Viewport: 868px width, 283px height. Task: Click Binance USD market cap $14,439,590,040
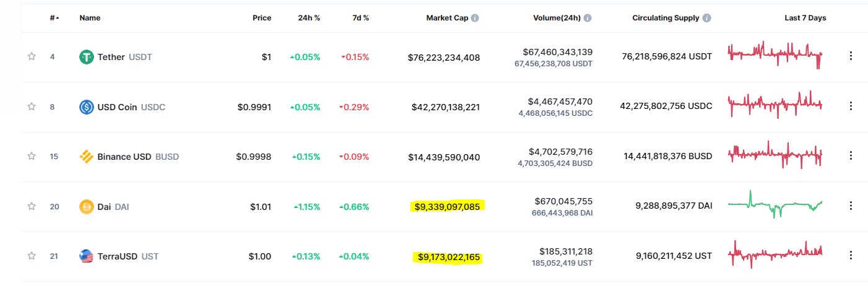click(444, 157)
